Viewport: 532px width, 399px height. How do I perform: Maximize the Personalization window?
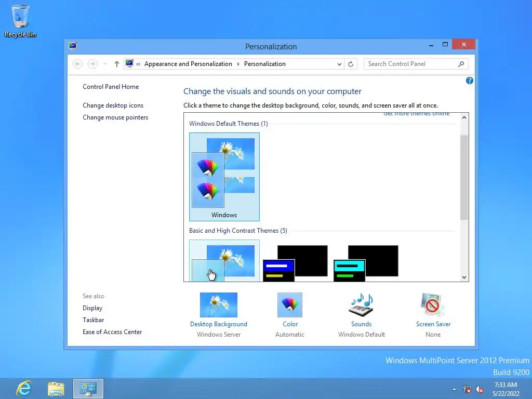[445, 45]
